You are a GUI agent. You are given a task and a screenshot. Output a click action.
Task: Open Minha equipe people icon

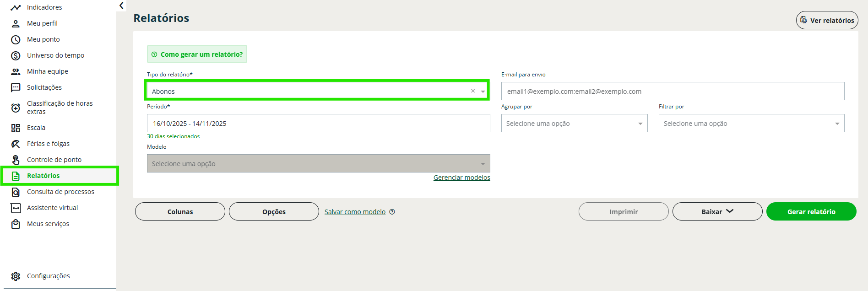coord(16,72)
